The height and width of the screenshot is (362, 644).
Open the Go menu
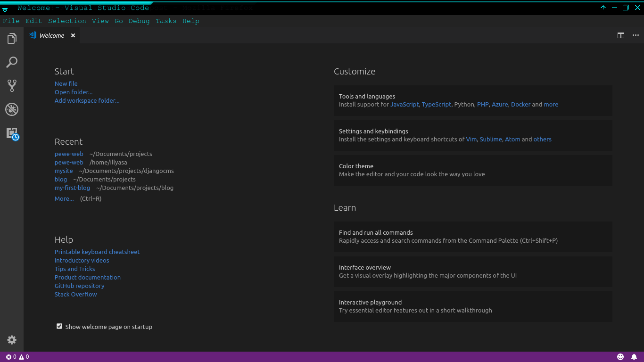pyautogui.click(x=118, y=21)
